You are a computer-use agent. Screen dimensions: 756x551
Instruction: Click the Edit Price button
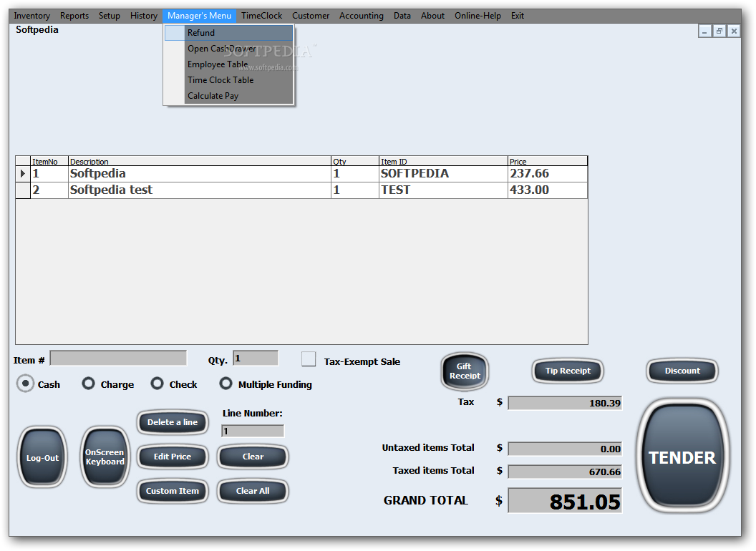[x=173, y=457]
